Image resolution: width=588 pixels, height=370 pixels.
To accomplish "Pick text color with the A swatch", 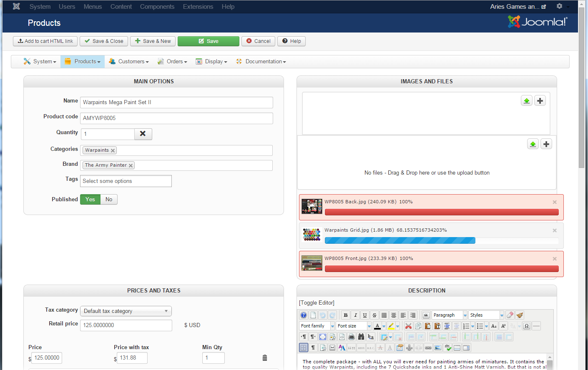I will coord(377,326).
